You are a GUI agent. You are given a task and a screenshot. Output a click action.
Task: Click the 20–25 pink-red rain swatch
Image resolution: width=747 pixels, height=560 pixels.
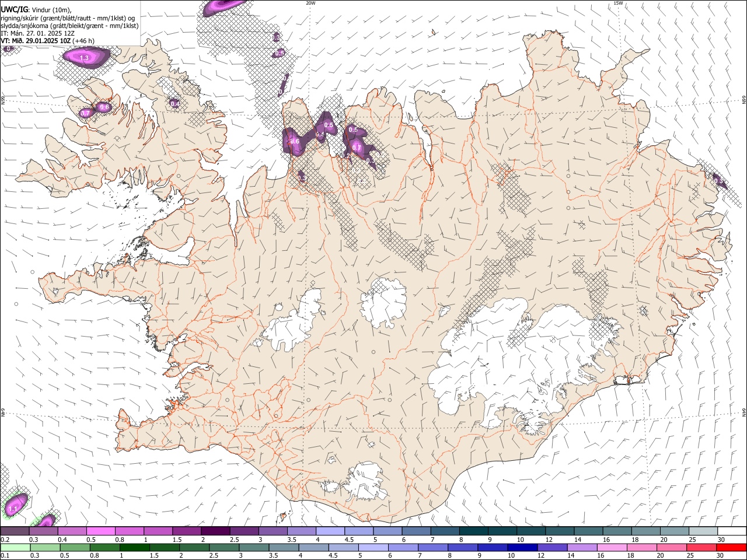click(672, 547)
